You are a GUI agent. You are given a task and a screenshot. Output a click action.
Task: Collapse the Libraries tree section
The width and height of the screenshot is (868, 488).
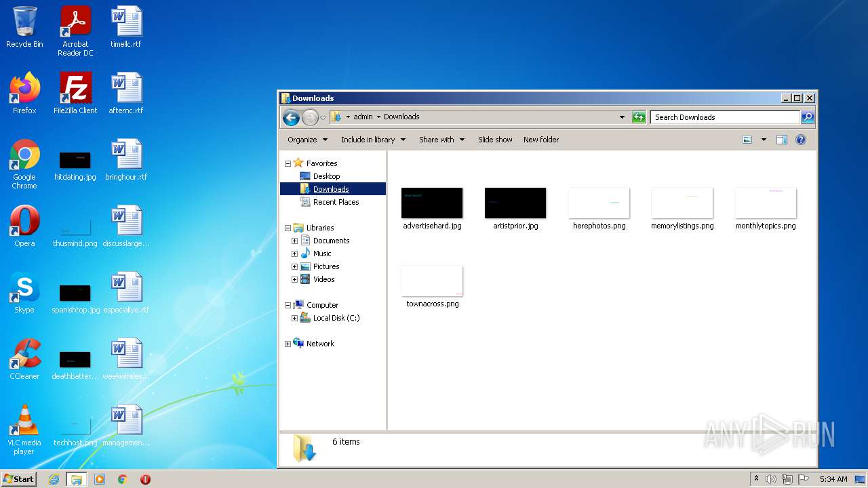(x=288, y=228)
